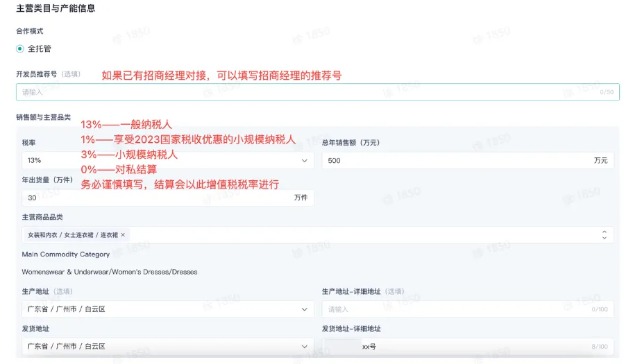624x364 pixels.
Task: Click the 年出货量 field showing 30
Action: pyautogui.click(x=168, y=198)
